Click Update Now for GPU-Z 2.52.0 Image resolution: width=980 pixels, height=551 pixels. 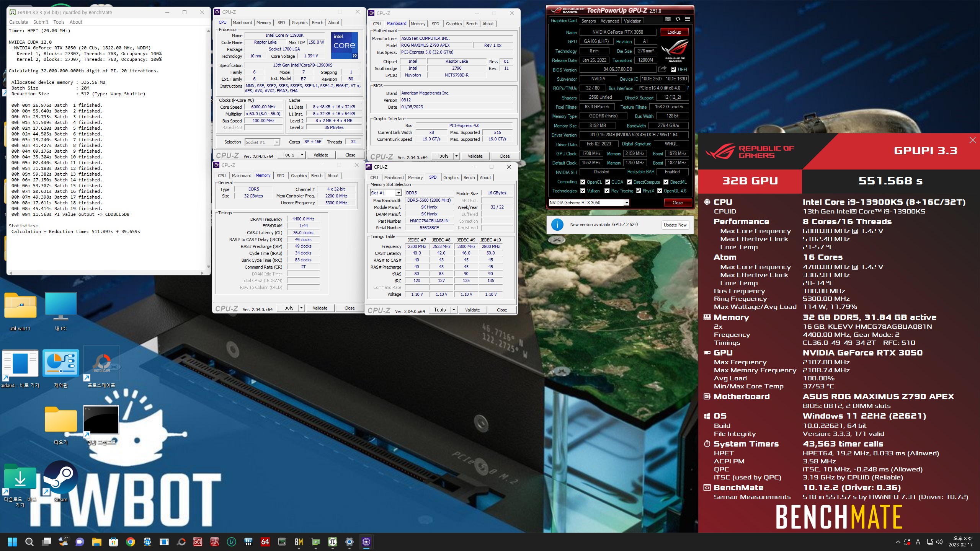coord(675,225)
